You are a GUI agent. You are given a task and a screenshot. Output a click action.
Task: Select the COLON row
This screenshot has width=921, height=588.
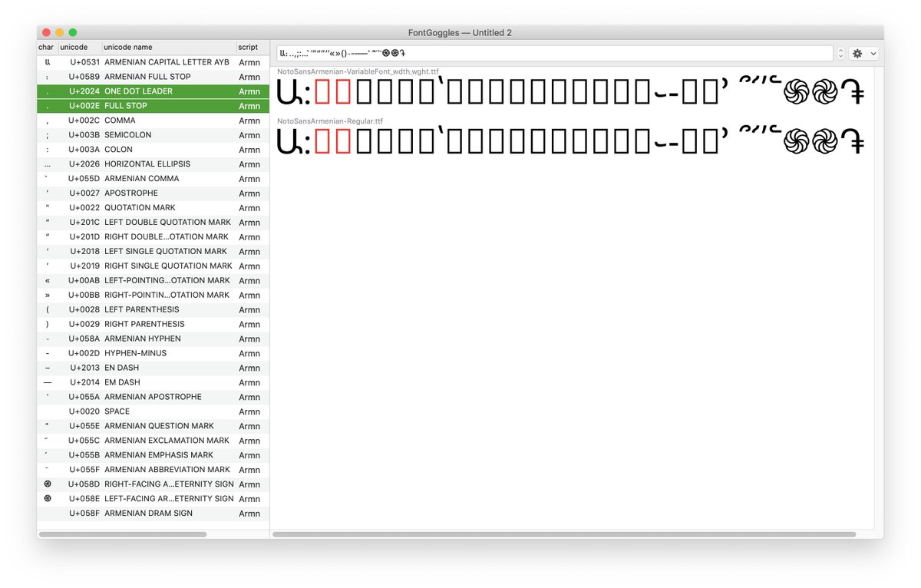tap(153, 150)
